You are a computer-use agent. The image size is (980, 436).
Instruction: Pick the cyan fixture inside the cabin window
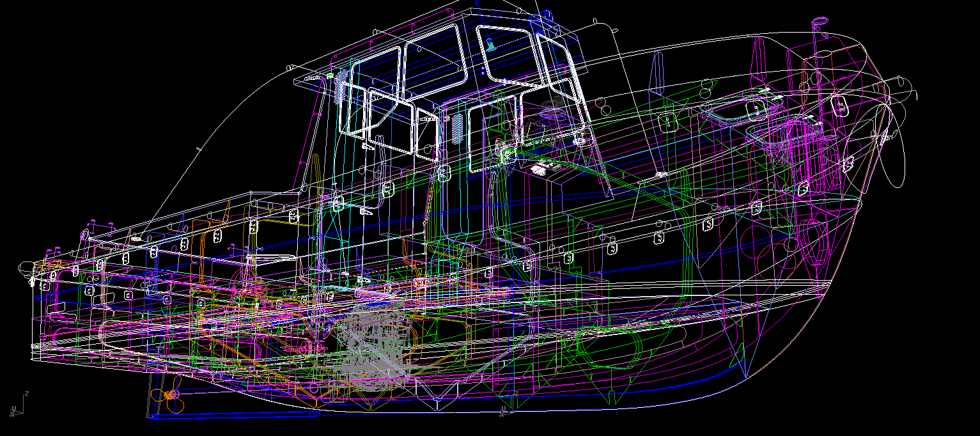[x=491, y=44]
